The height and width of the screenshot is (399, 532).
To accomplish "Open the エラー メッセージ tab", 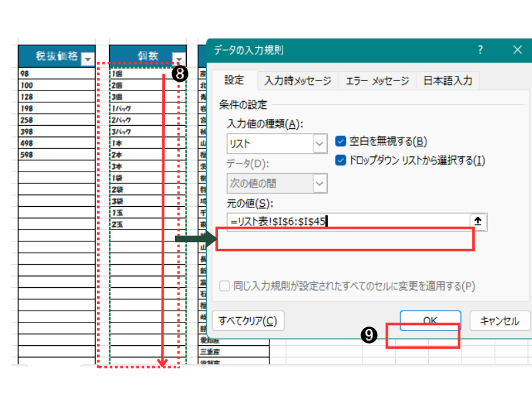I will coord(376,81).
